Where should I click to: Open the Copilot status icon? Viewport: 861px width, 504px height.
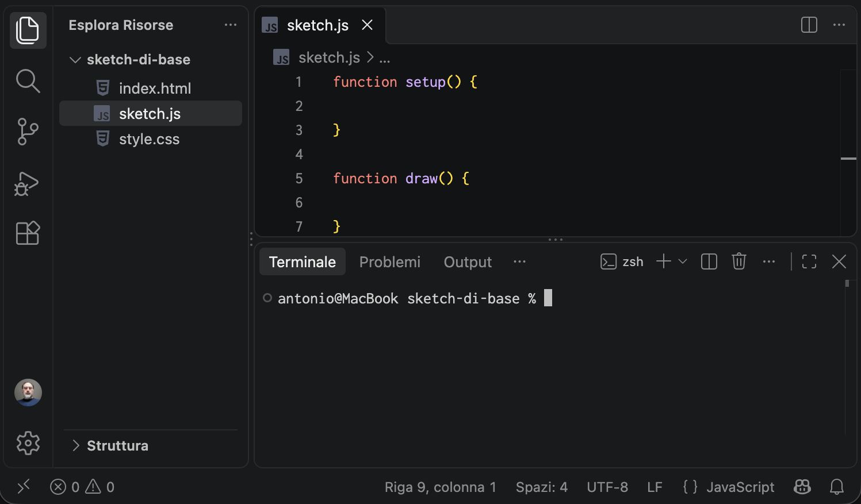point(802,487)
